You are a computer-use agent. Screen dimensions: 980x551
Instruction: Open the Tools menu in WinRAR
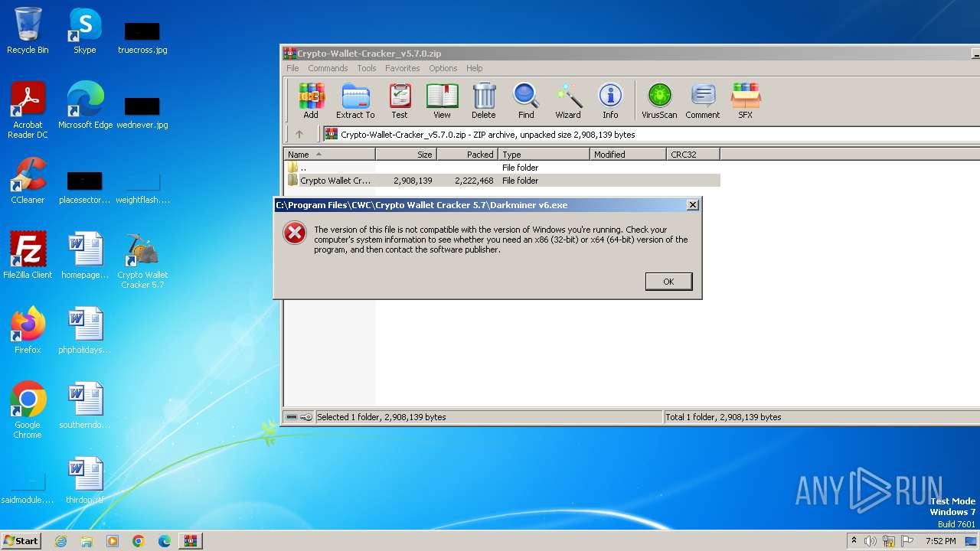click(x=367, y=68)
